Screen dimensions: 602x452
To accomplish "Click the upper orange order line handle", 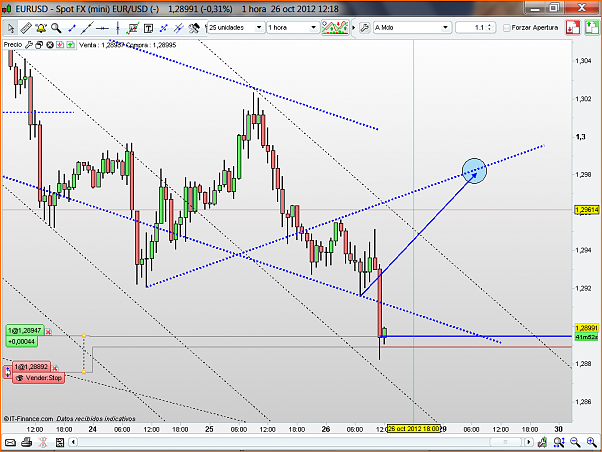I will pos(84,336).
